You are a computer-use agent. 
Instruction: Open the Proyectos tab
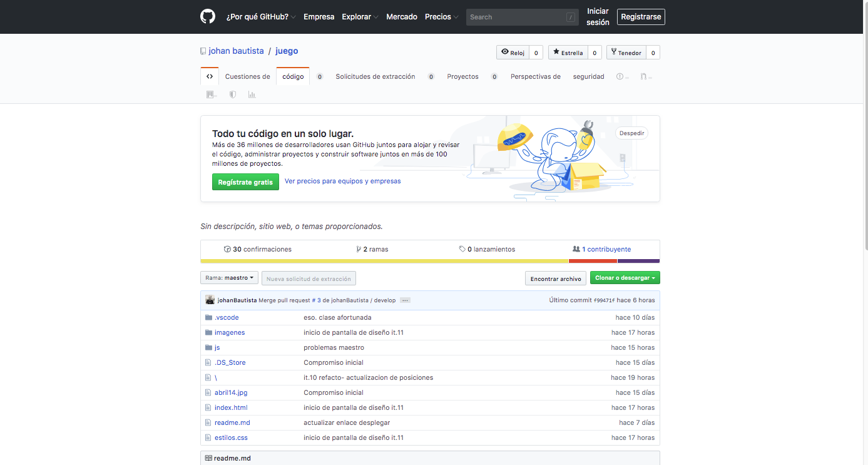tap(462, 76)
